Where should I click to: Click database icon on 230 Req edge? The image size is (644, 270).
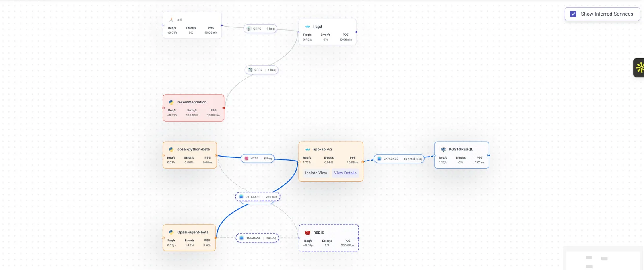[x=241, y=197]
